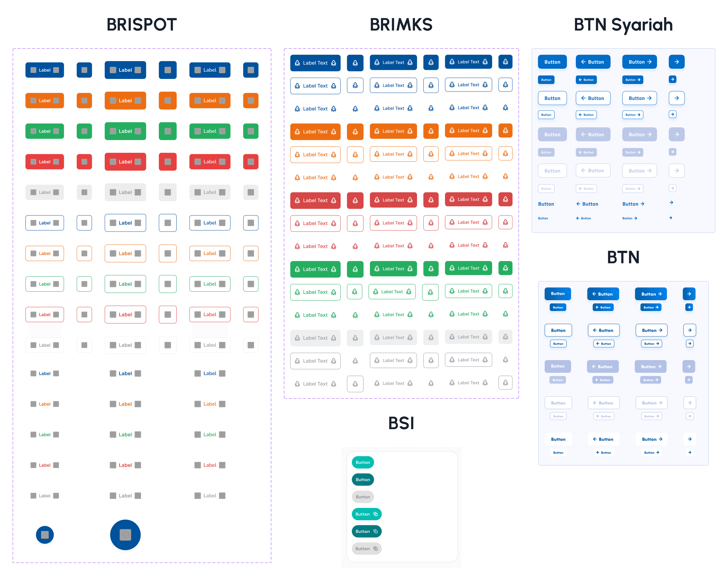This screenshot has width=728, height=581.
Task: Click BTN Syariah's large filled arrow-only button
Action: 676,62
